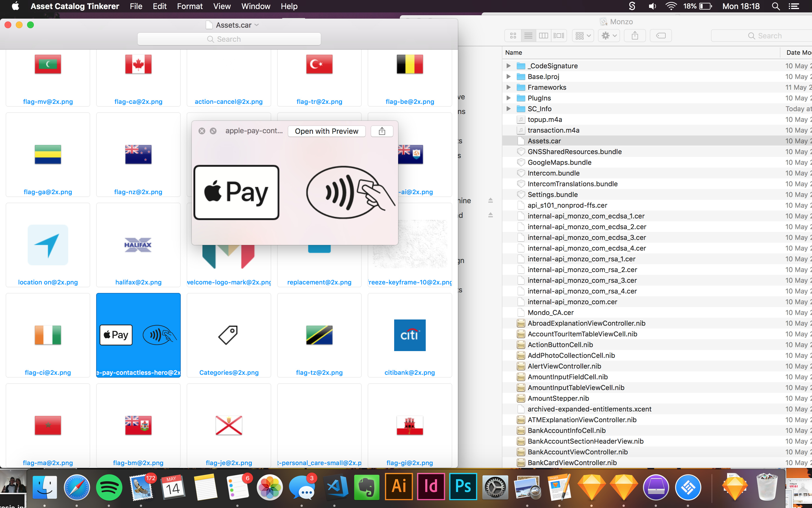Select AlertViewController.nib file row
This screenshot has width=812, height=508.
[657, 366]
